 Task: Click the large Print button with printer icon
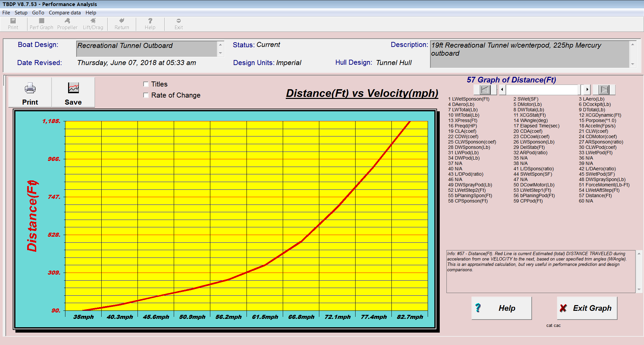click(30, 93)
